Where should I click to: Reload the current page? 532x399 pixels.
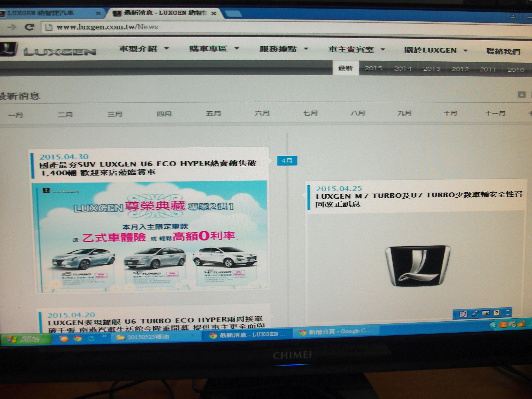(x=29, y=27)
